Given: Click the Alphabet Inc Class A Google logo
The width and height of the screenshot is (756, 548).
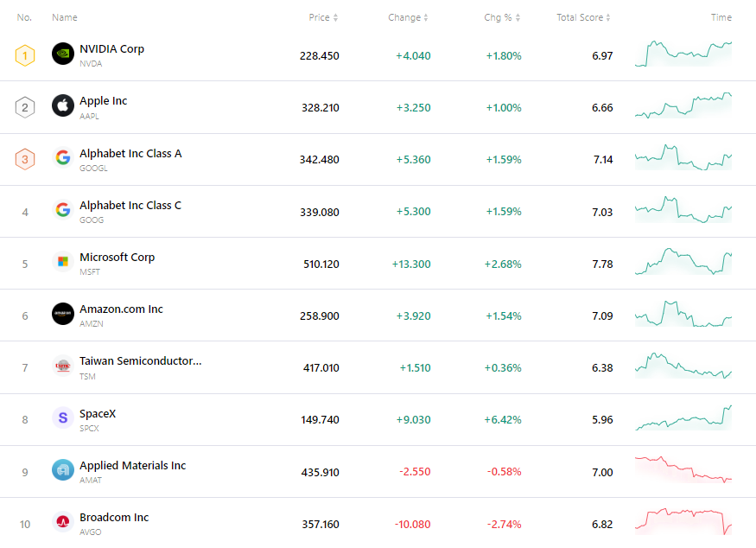Looking at the screenshot, I should pyautogui.click(x=63, y=157).
